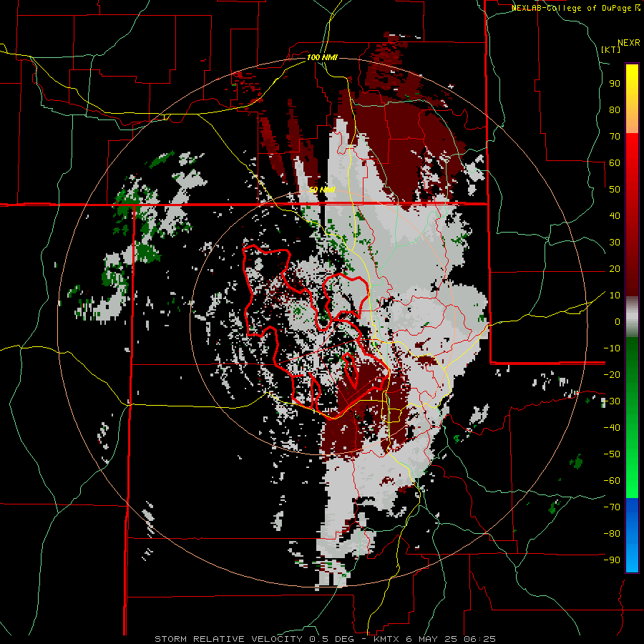644x644 pixels.
Task: Click the positive 10 scale value
Action: (615, 296)
